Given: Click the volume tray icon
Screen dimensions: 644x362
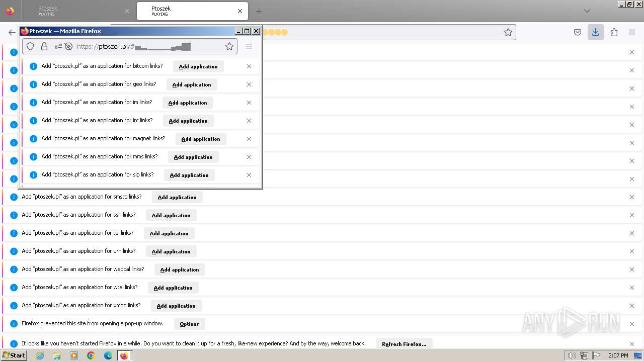Looking at the screenshot, I should [572, 355].
